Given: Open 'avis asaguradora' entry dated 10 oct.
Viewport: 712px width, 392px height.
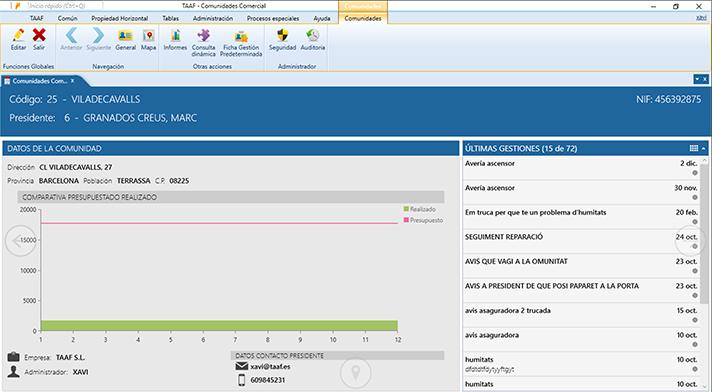Looking at the screenshot, I should (582, 339).
